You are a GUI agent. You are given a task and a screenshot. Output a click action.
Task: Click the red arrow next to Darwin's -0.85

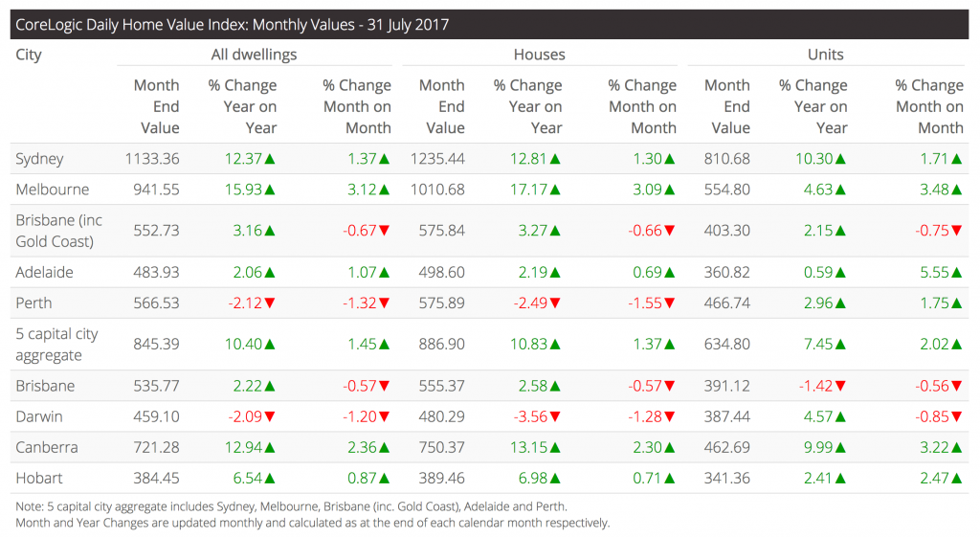point(956,417)
